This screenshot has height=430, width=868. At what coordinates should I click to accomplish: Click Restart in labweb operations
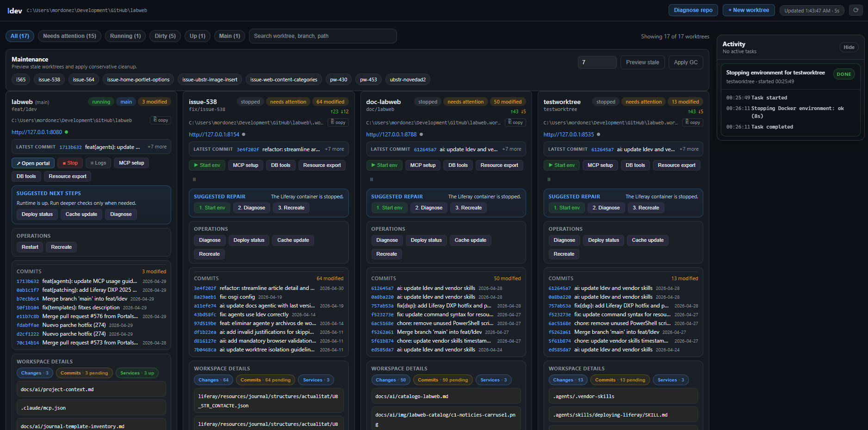[30, 247]
